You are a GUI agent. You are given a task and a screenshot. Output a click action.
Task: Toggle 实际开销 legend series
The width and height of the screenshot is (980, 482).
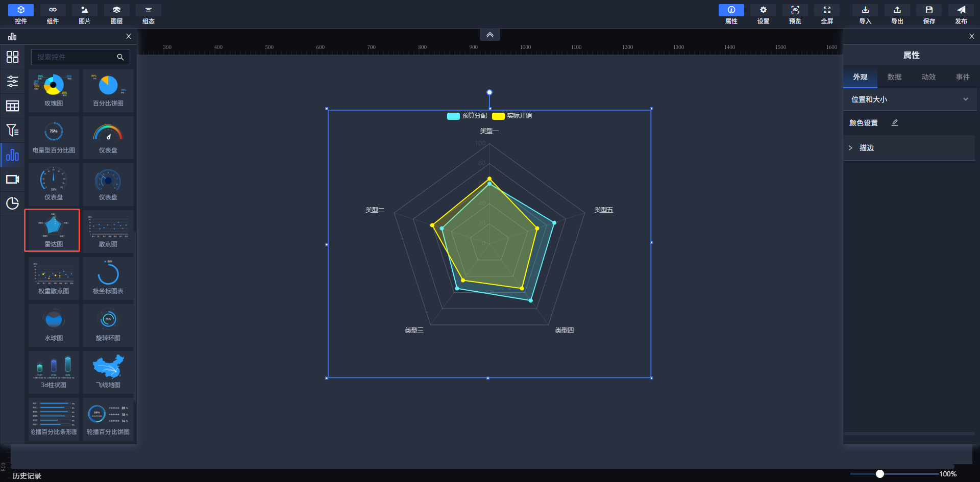512,116
